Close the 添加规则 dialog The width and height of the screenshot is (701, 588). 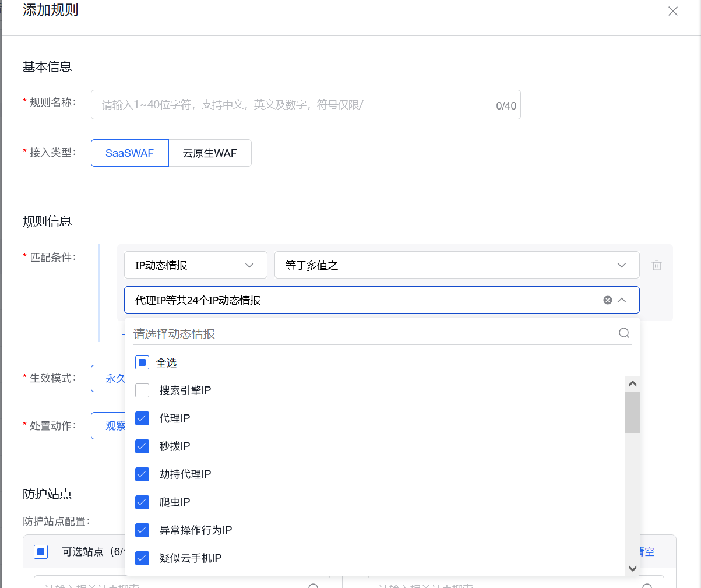[673, 11]
